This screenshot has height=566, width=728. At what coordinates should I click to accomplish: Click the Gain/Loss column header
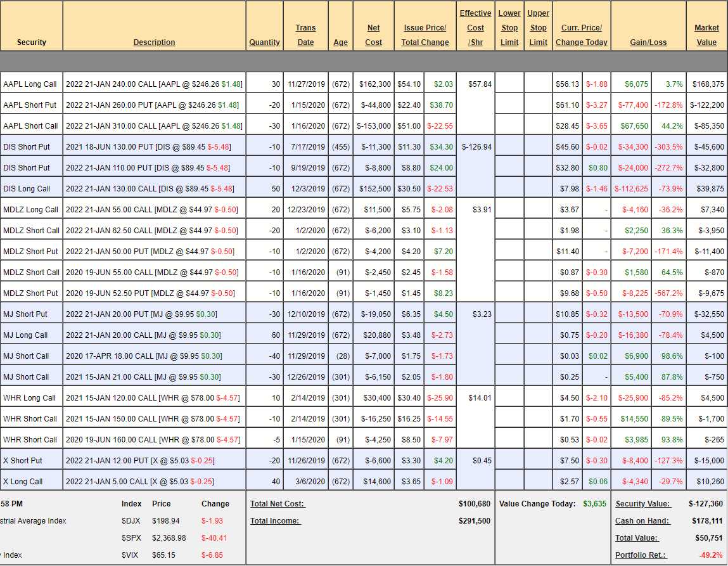coord(648,42)
